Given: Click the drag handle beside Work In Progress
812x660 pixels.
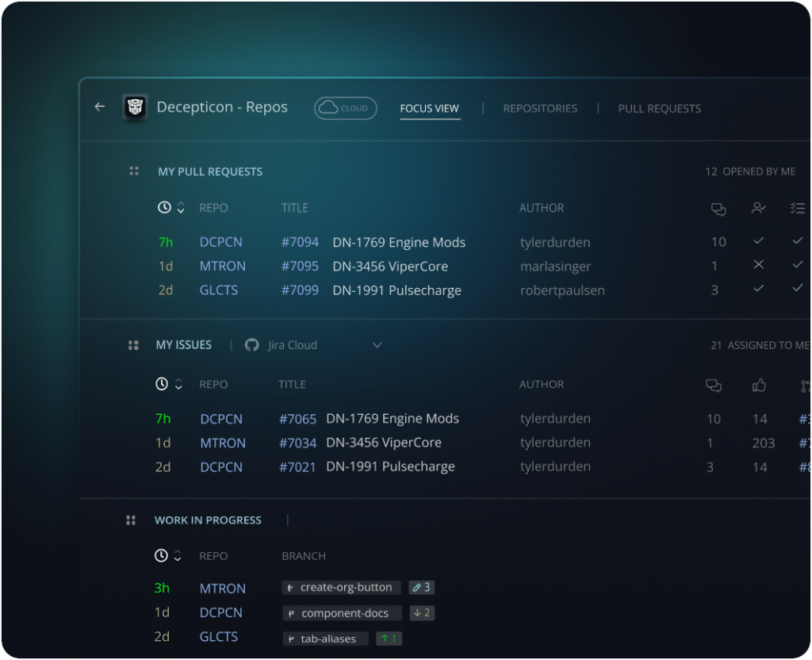Looking at the screenshot, I should click(x=131, y=520).
